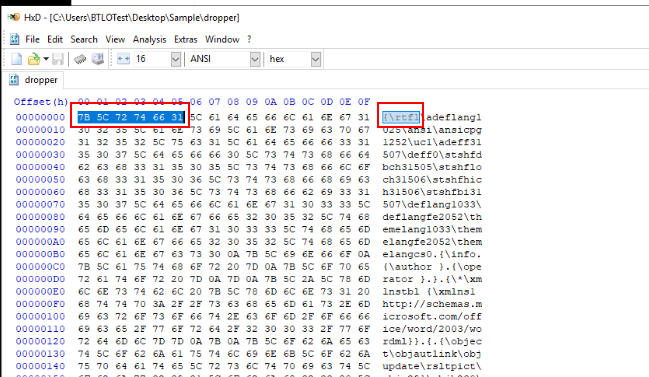Open the hex offset base dropdown

(316, 59)
